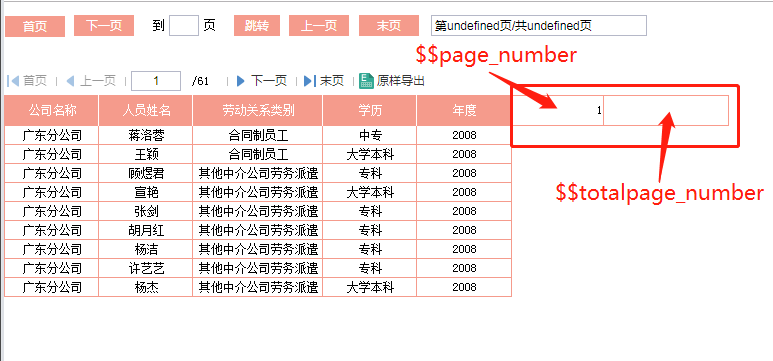Click the toolbar next-page triangle icon
The height and width of the screenshot is (361, 773).
(241, 81)
